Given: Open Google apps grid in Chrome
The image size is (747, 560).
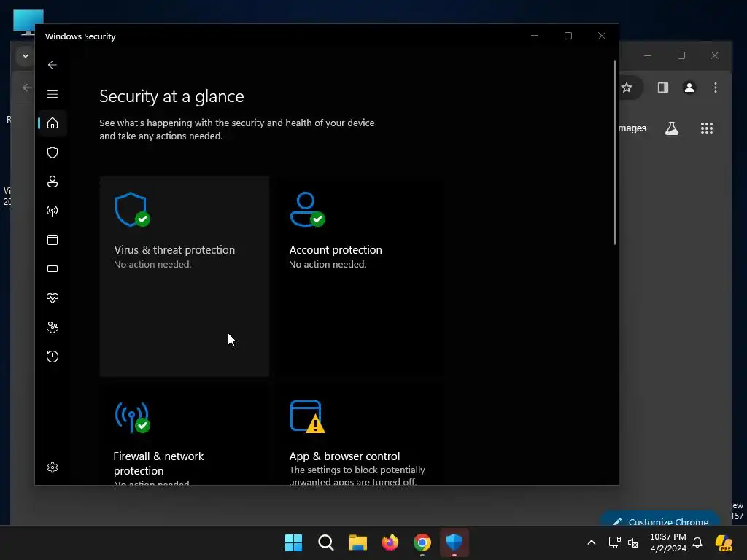Looking at the screenshot, I should pos(706,128).
